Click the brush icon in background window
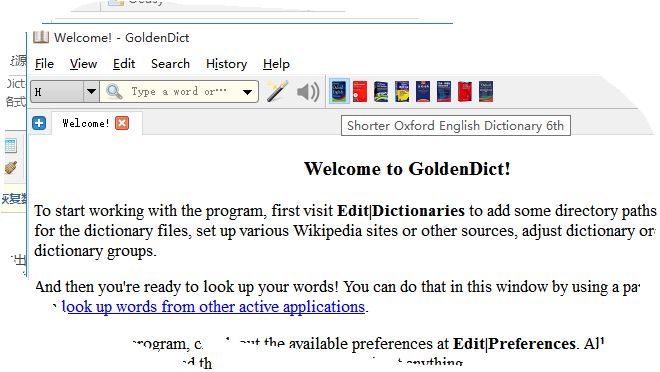 click(11, 168)
